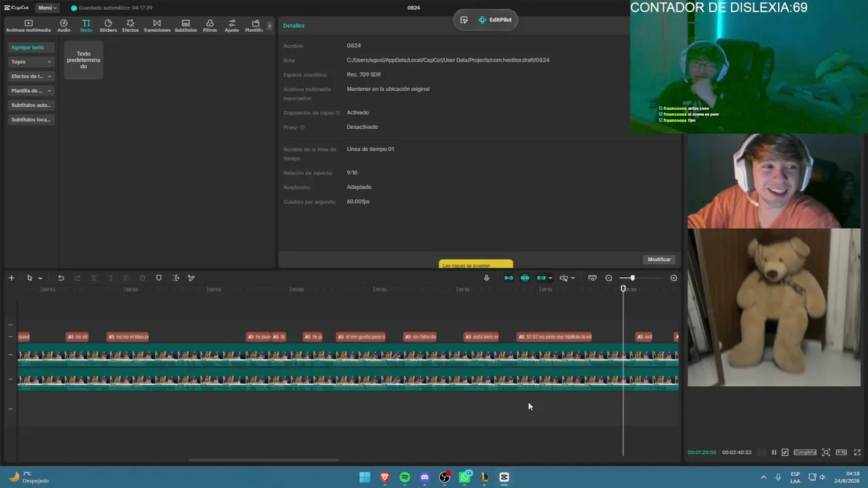Select caption clip "está bien or"
868x488 pixels.
click(x=481, y=337)
